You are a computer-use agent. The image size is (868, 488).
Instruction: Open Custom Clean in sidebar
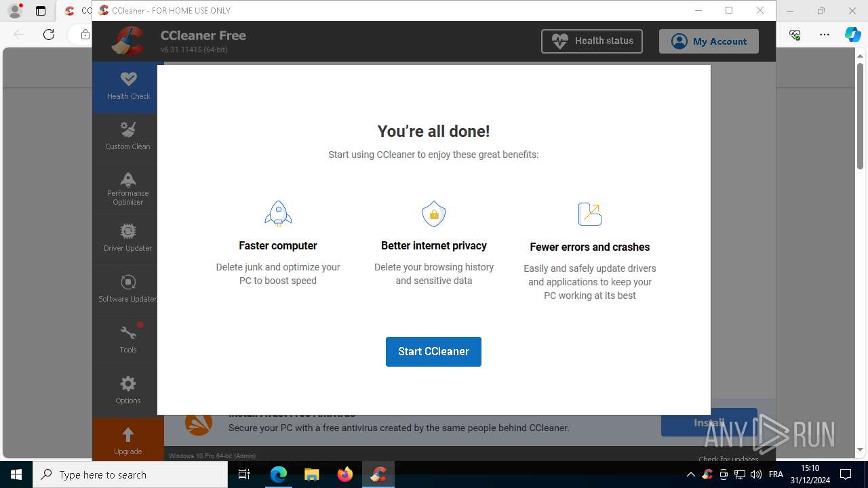[x=127, y=136]
